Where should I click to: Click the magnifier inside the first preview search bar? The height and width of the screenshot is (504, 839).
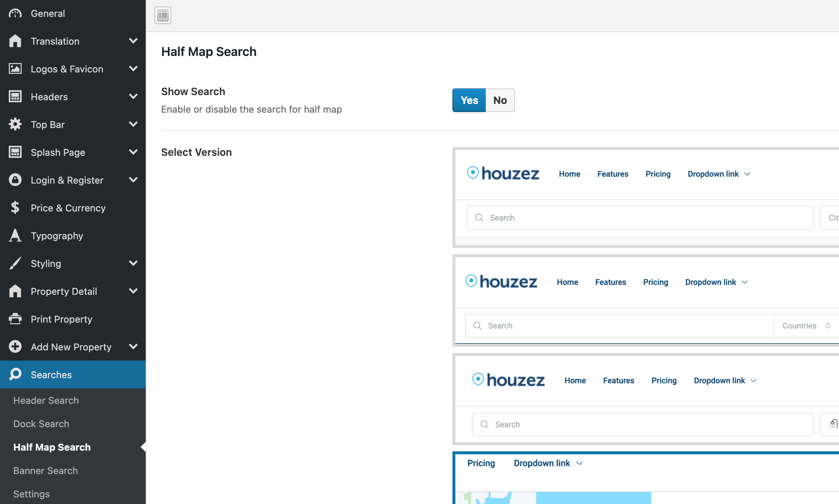tap(479, 218)
